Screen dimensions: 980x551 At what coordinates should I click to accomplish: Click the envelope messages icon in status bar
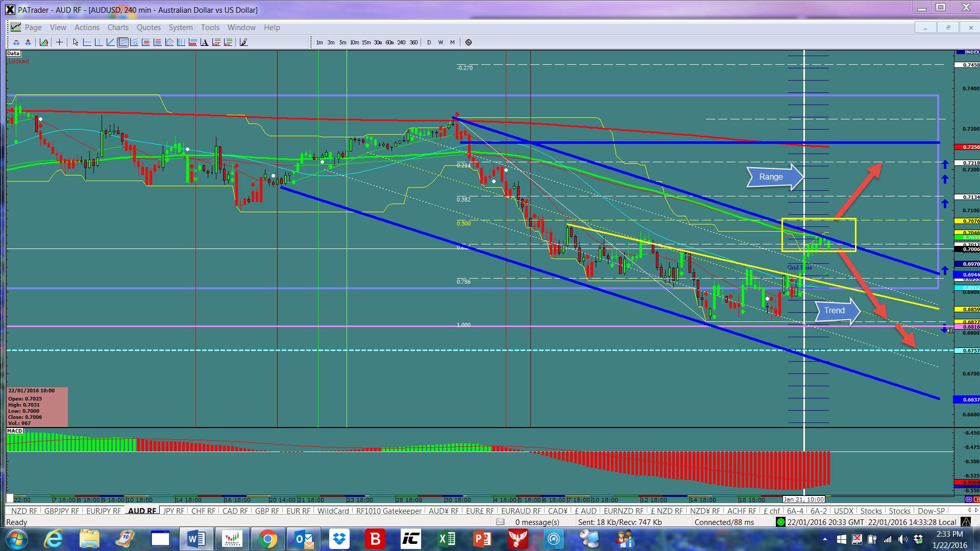[x=500, y=522]
